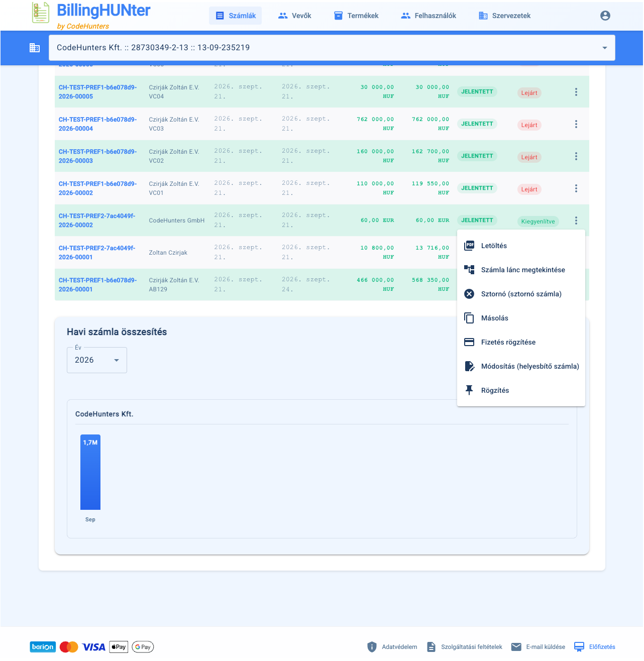Click the Mastercard logo in footer
This screenshot has height=661, width=644.
(x=69, y=647)
